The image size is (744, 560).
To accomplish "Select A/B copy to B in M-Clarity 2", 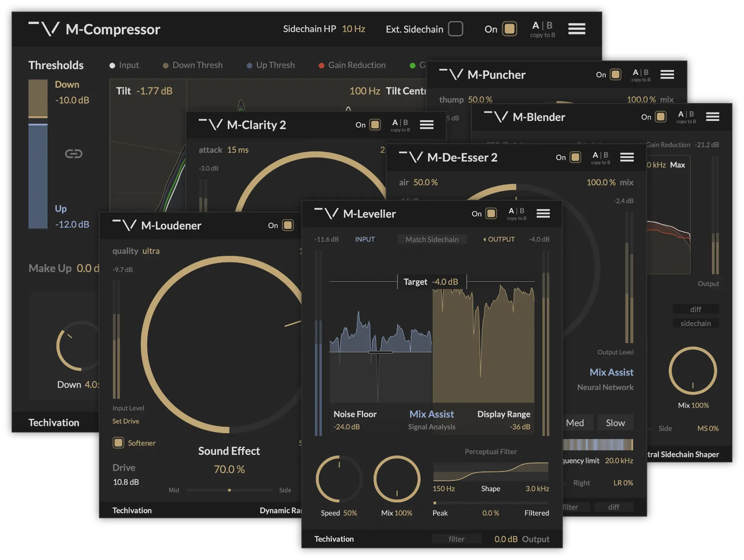I will (x=400, y=125).
